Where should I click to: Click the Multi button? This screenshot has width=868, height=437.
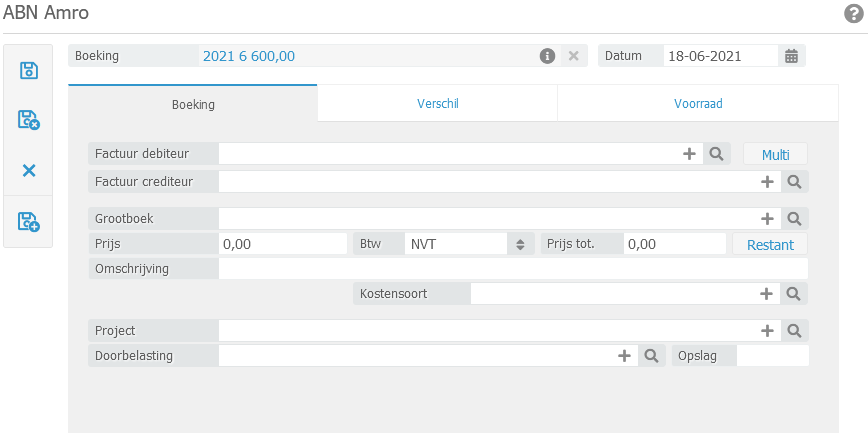[x=775, y=154]
